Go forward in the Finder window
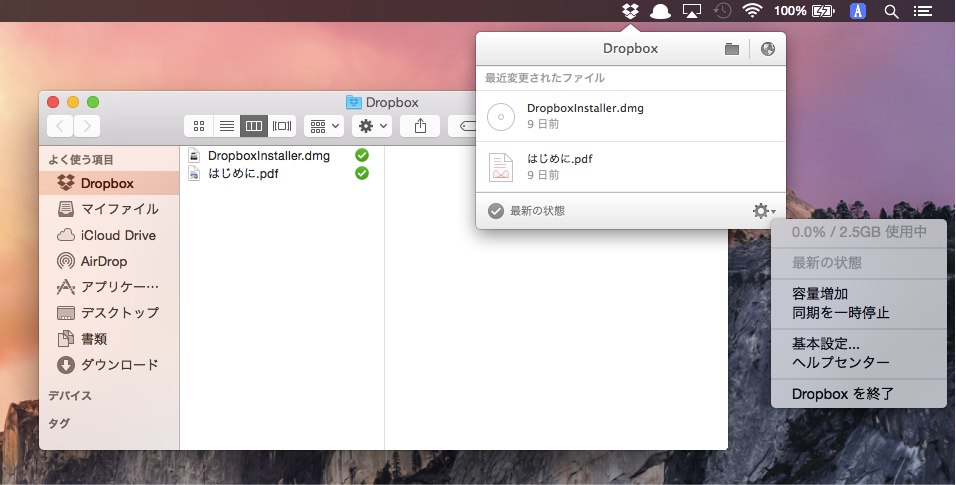 point(87,126)
